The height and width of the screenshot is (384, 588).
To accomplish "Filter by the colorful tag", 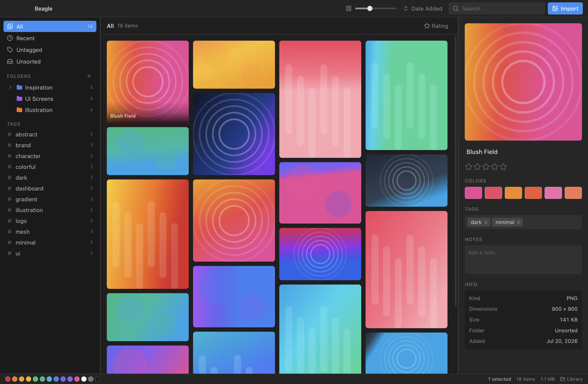I will pos(50,167).
